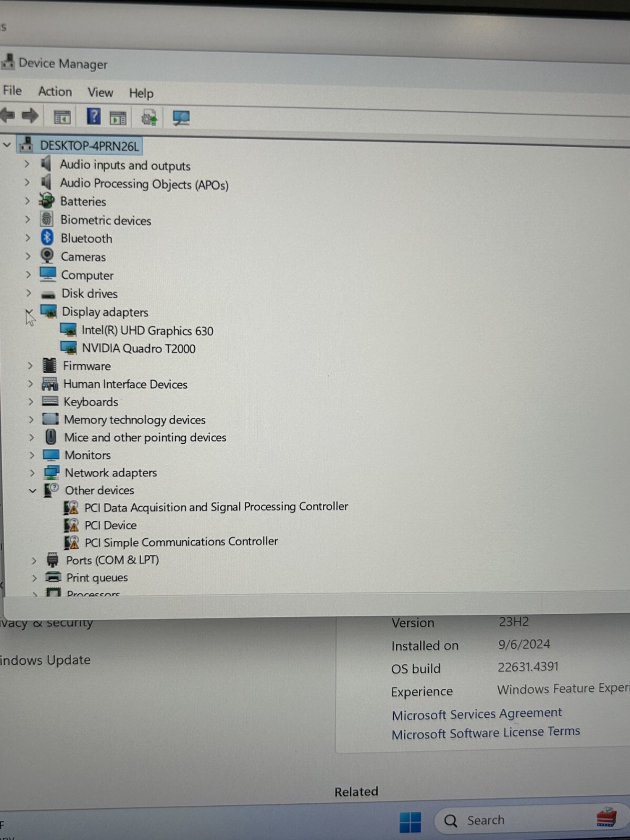The image size is (630, 840).
Task: Collapse the DESKTOP-4PRN26L root node
Action: 7,144
